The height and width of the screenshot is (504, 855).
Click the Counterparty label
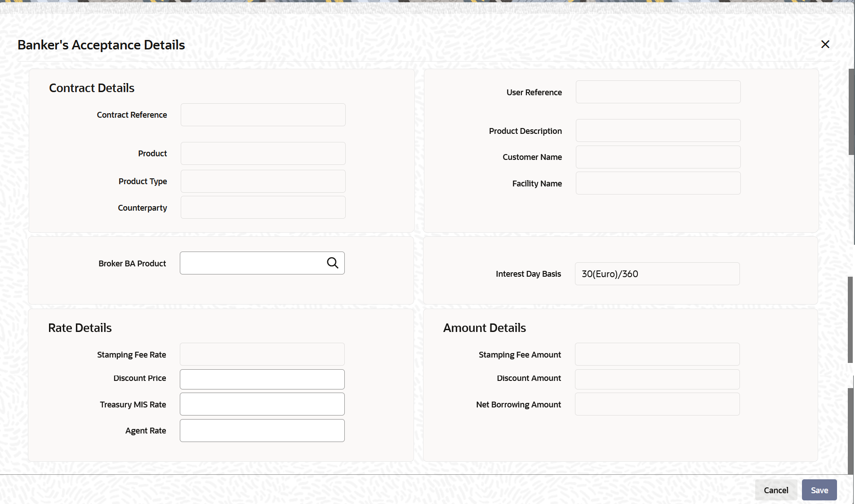pyautogui.click(x=142, y=208)
